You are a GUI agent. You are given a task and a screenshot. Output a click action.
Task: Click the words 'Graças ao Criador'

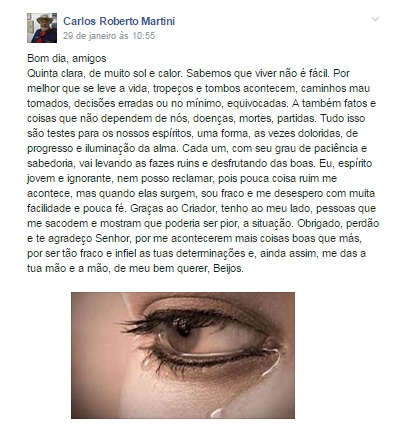173,208
